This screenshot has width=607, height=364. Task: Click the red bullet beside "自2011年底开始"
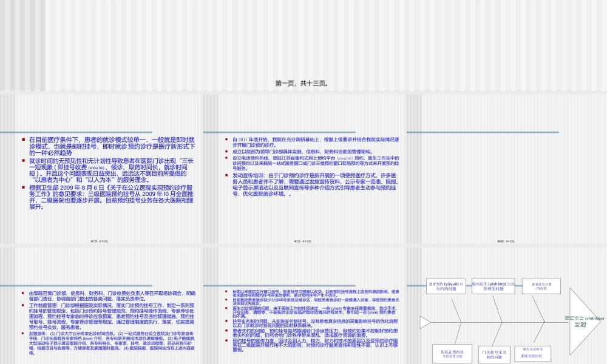pos(226,139)
